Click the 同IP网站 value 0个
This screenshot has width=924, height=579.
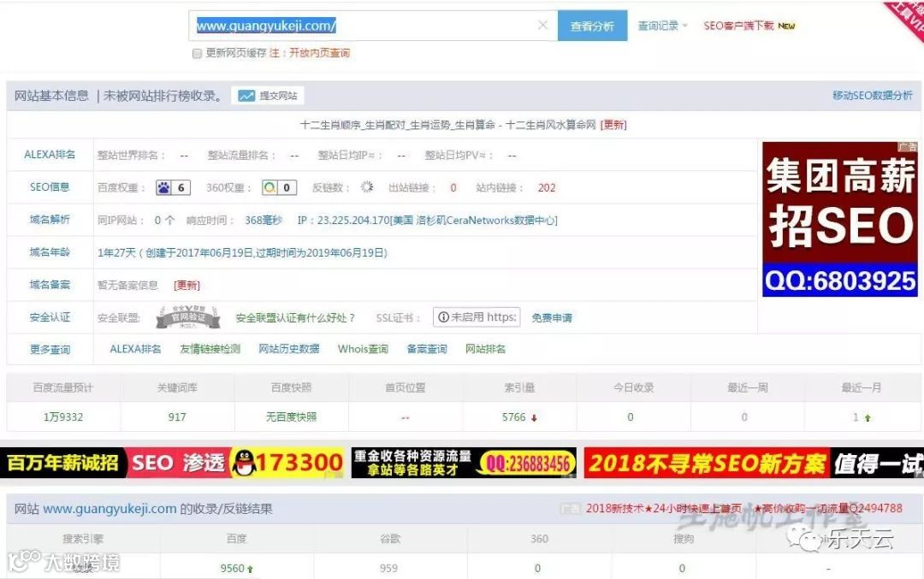(164, 221)
